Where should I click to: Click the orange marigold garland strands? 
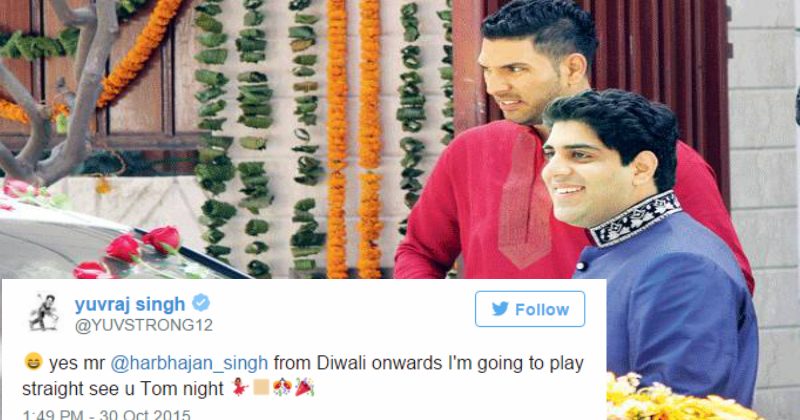[353, 138]
